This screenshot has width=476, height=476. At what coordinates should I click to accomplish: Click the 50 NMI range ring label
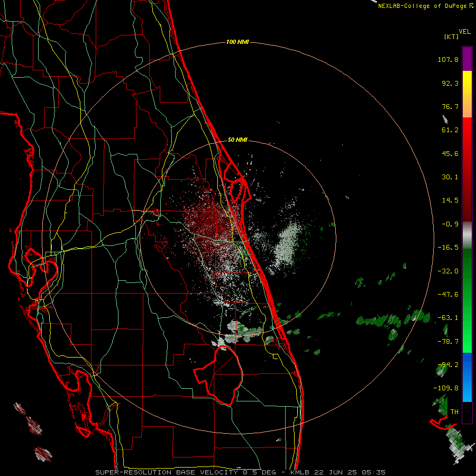[237, 140]
